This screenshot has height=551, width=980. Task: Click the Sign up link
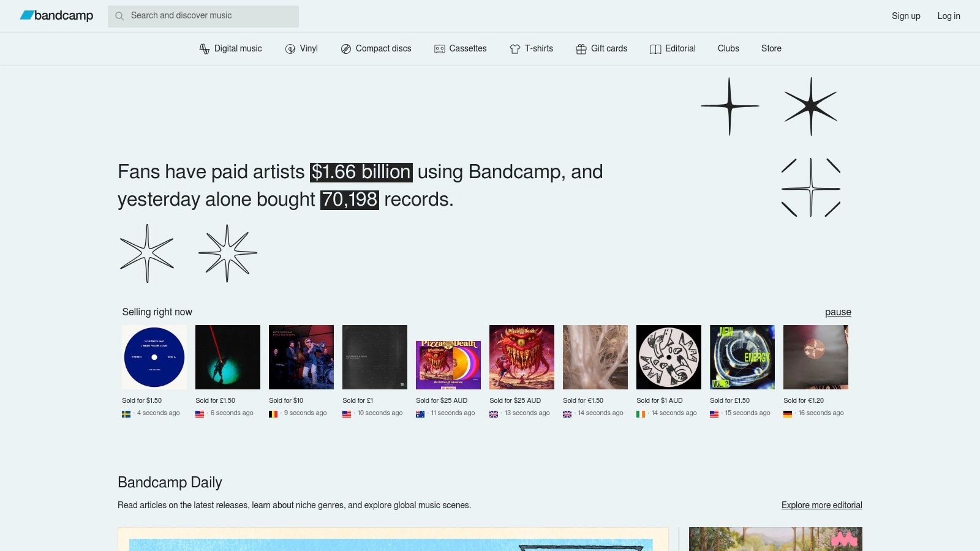pyautogui.click(x=906, y=16)
